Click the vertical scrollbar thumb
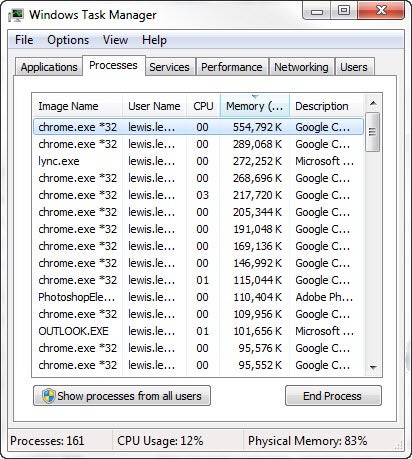 point(373,132)
